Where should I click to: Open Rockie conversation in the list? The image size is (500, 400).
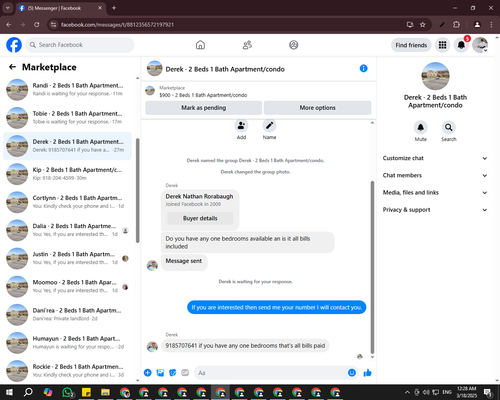pyautogui.click(x=67, y=371)
